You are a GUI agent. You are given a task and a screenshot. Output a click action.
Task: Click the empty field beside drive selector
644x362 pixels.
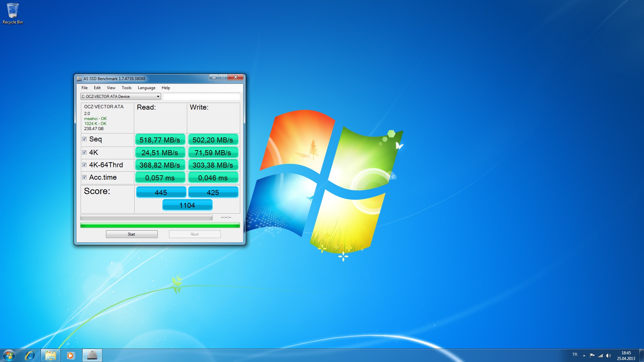pyautogui.click(x=201, y=97)
